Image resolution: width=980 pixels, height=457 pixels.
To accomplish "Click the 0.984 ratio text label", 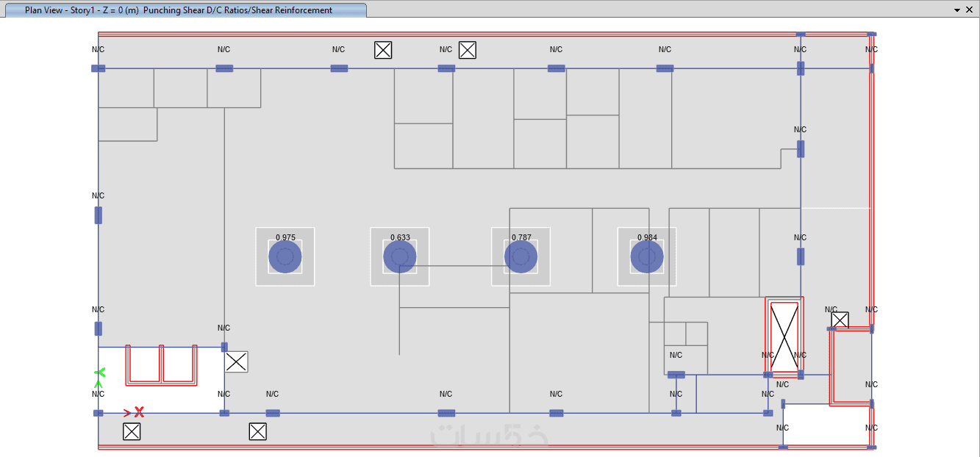I will click(x=647, y=237).
